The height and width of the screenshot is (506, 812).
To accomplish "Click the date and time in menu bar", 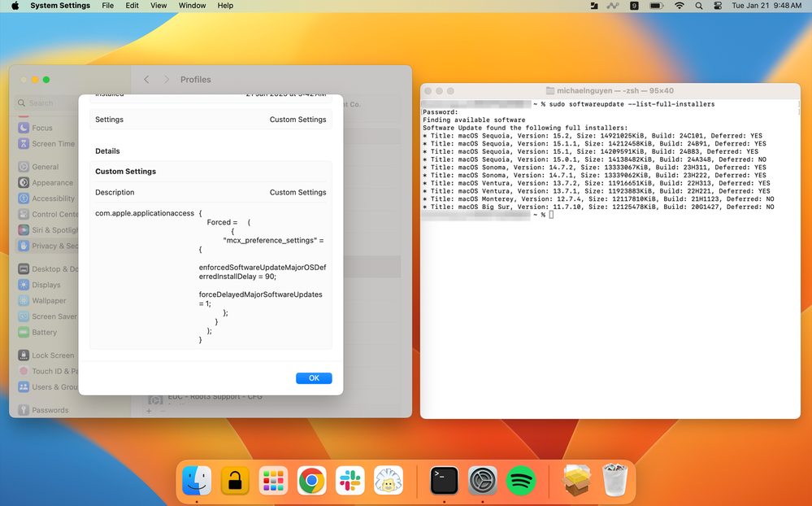I will (x=766, y=6).
